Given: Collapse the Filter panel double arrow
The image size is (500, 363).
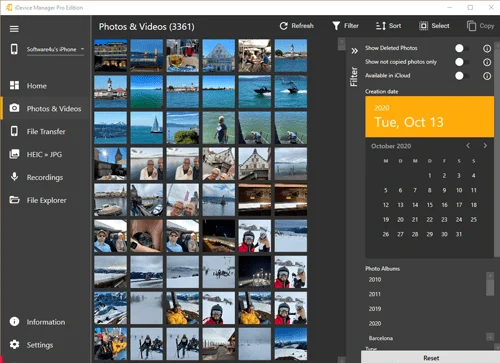Looking at the screenshot, I should coord(354,51).
